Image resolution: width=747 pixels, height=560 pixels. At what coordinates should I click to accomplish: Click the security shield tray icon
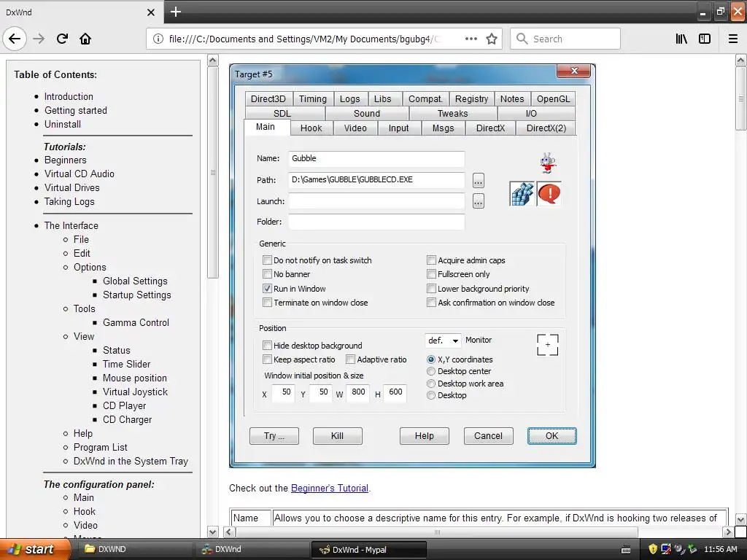[x=653, y=549]
